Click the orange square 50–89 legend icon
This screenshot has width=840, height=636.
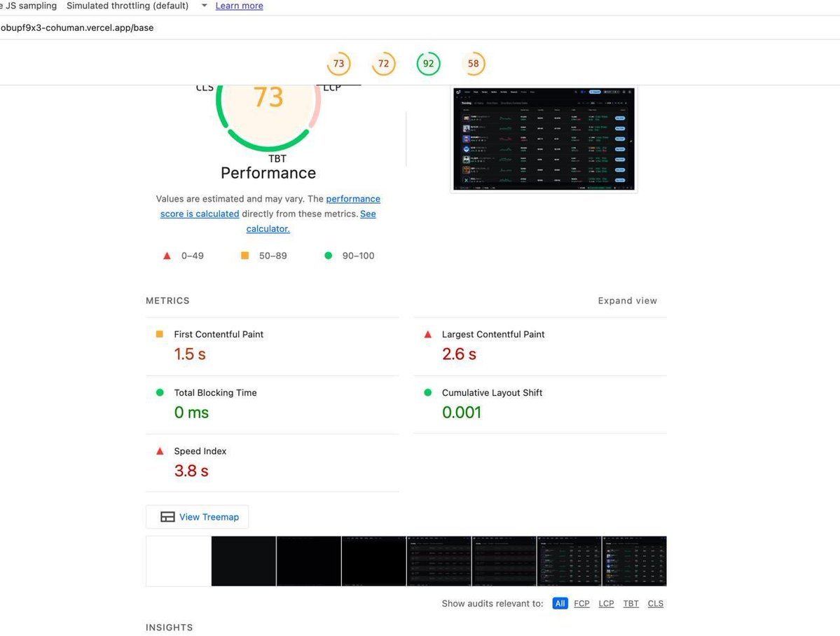[x=245, y=256]
